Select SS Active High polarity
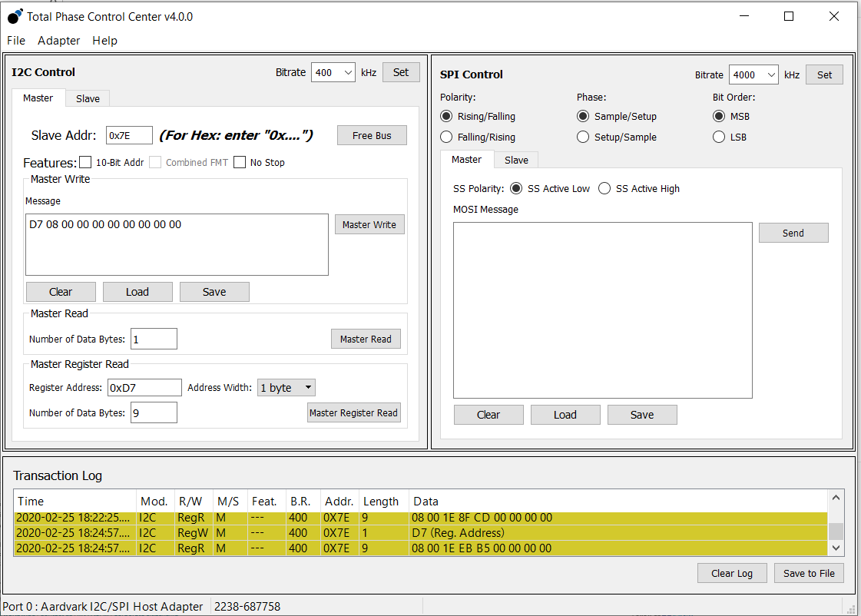 tap(604, 188)
